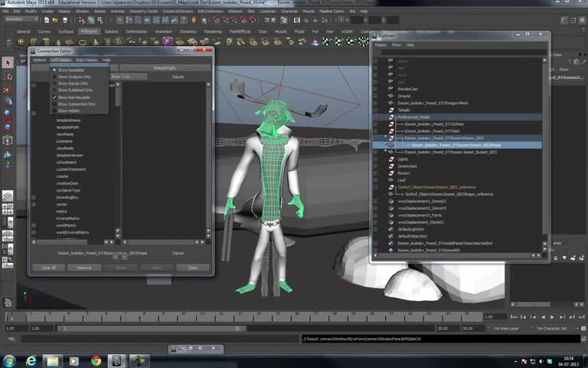Expand the boundingBox attribute in Connection Editor
This screenshot has width=588, height=368.
[x=34, y=198]
